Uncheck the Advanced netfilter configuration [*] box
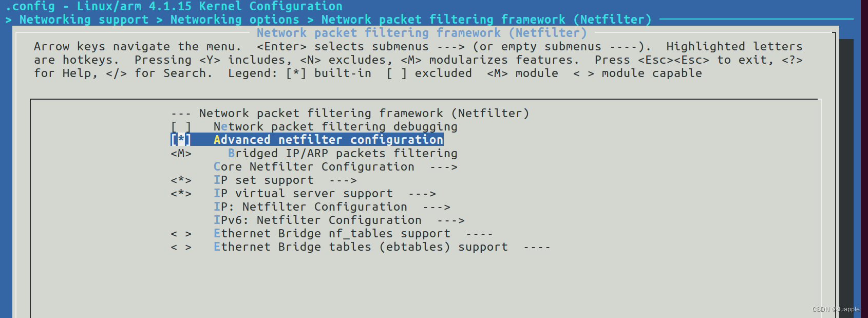This screenshot has height=318, width=868. pos(181,140)
